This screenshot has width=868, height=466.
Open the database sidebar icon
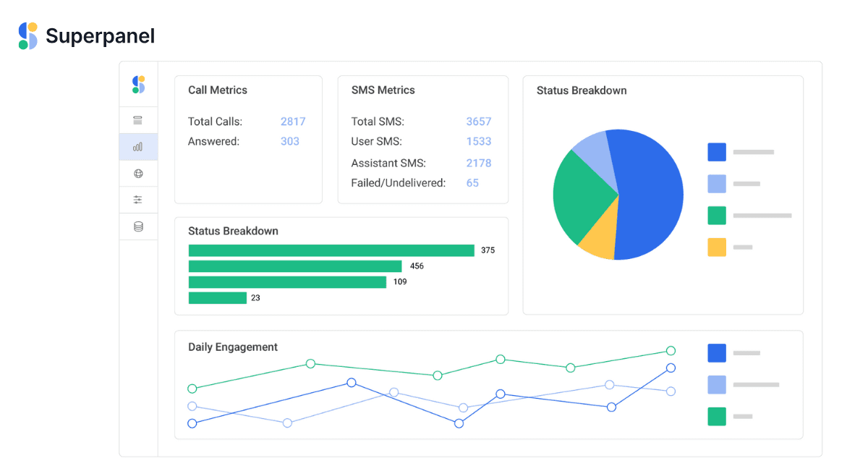[138, 226]
